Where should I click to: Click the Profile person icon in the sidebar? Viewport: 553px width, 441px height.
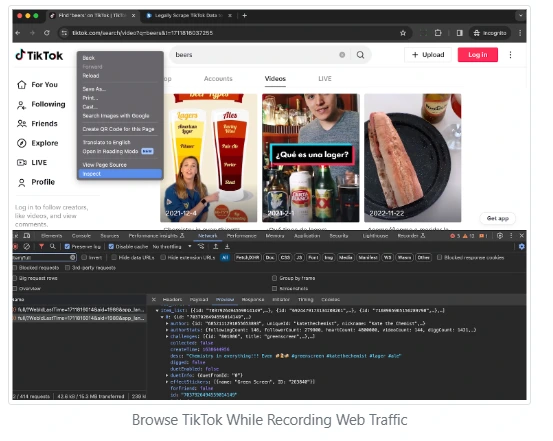click(x=22, y=182)
